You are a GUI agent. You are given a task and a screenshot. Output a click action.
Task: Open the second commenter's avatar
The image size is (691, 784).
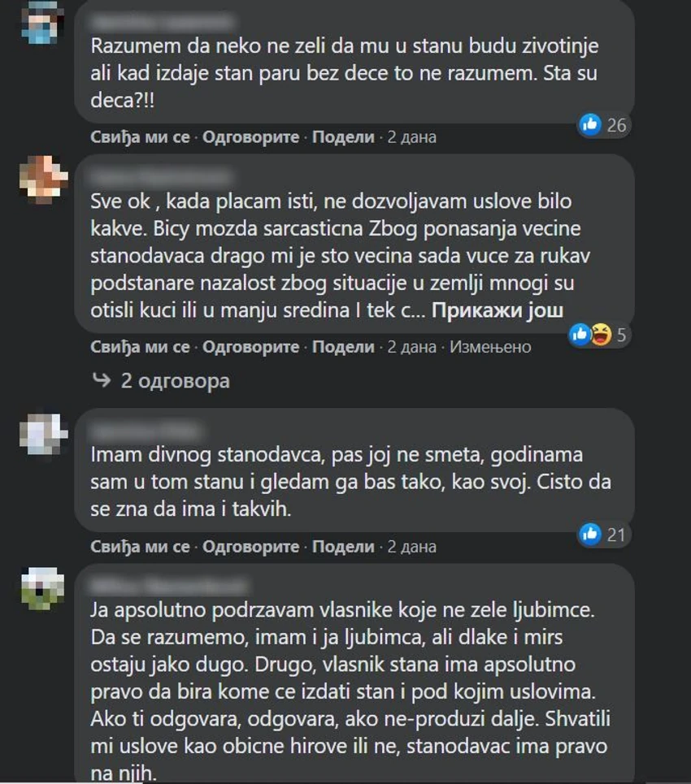43,179
